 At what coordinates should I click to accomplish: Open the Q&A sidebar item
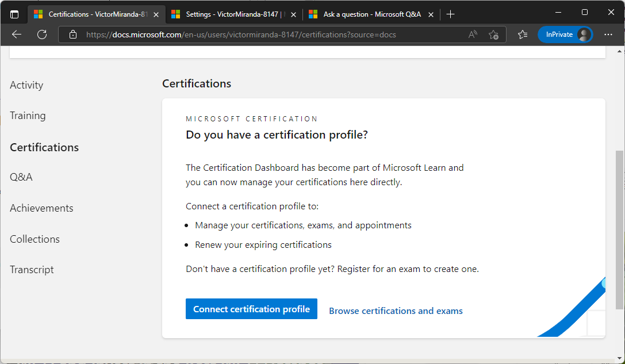(21, 177)
